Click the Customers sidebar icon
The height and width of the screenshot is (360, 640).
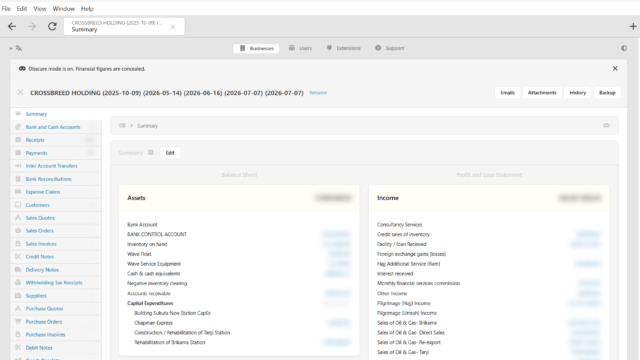coord(18,205)
